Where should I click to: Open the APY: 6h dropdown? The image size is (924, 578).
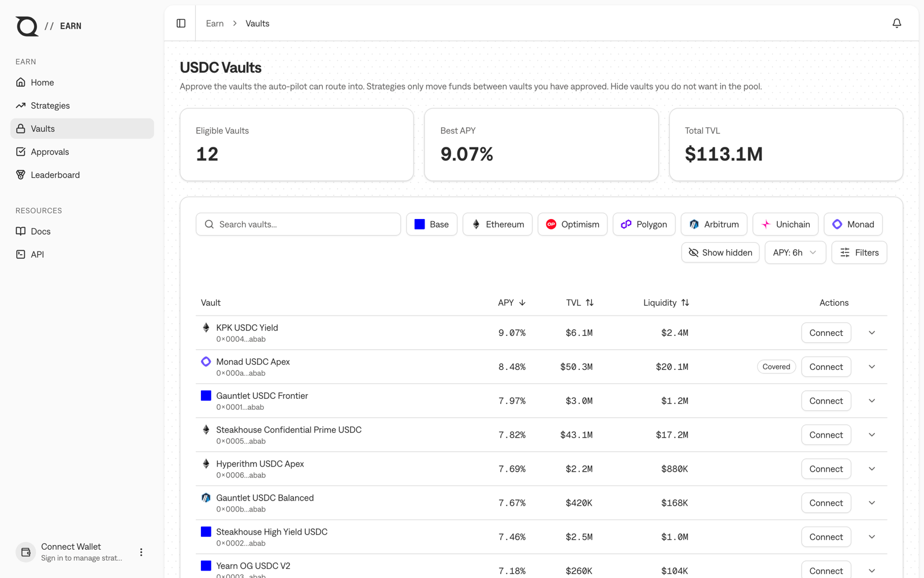click(x=795, y=253)
